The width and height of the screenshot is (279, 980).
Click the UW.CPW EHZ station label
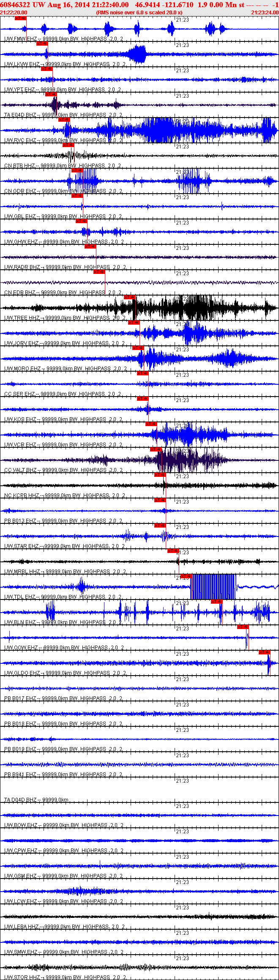pos(21,851)
